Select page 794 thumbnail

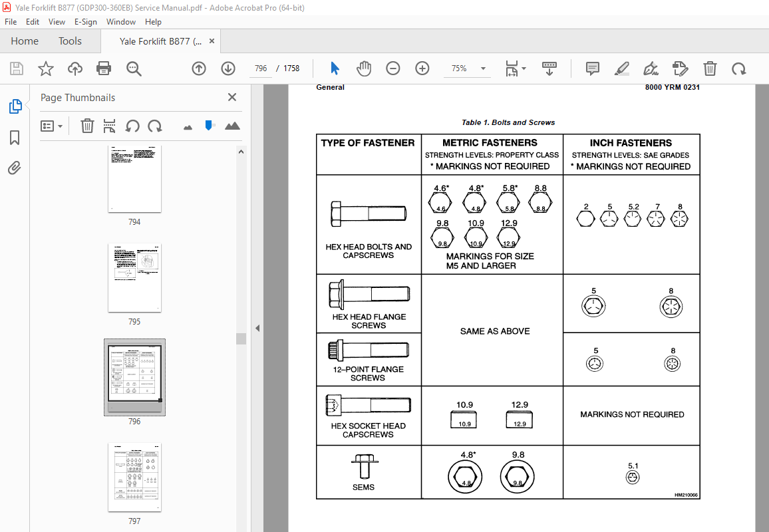coord(134,179)
